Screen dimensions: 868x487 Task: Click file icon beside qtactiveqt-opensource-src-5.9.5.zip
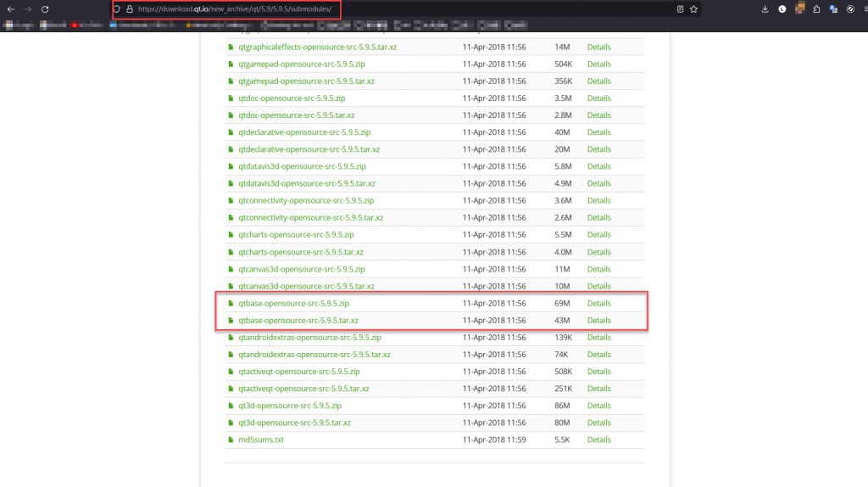(x=231, y=372)
